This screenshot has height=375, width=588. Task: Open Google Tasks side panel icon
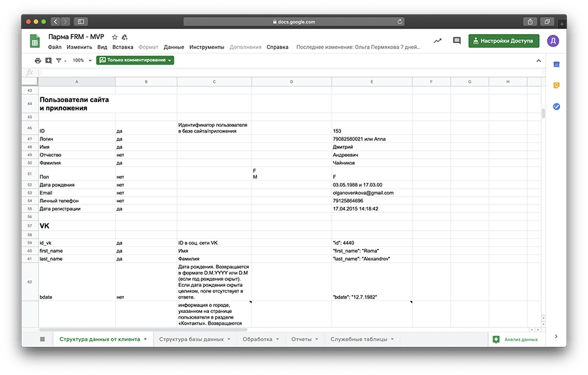point(556,106)
